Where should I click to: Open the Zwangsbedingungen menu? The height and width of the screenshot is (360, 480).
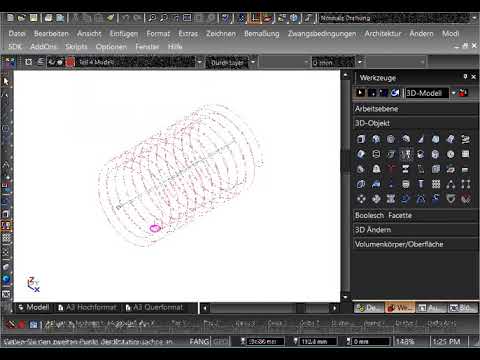(322, 34)
